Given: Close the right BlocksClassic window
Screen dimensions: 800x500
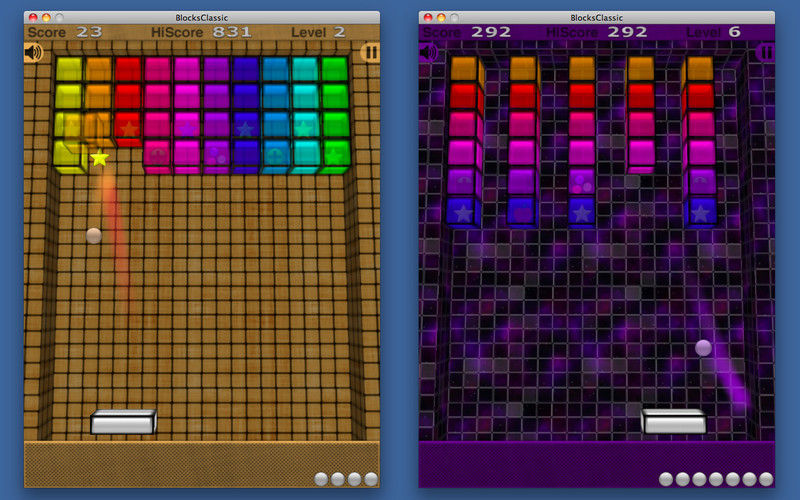Looking at the screenshot, I should (428, 17).
